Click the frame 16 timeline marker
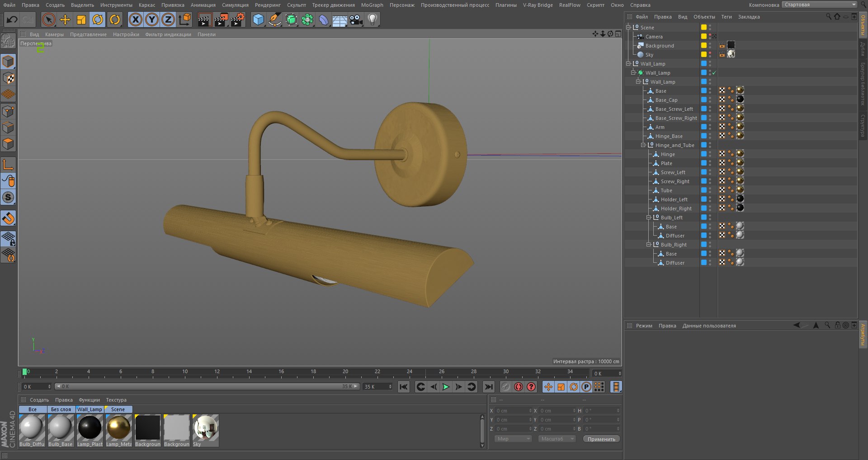This screenshot has height=460, width=868. click(x=281, y=372)
